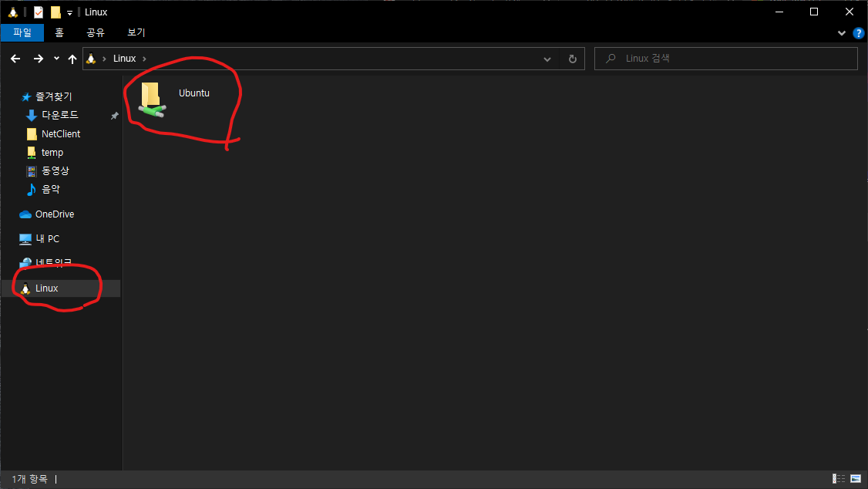Viewport: 868px width, 489px height.
Task: Expand the address bar history dropdown
Action: [x=547, y=59]
